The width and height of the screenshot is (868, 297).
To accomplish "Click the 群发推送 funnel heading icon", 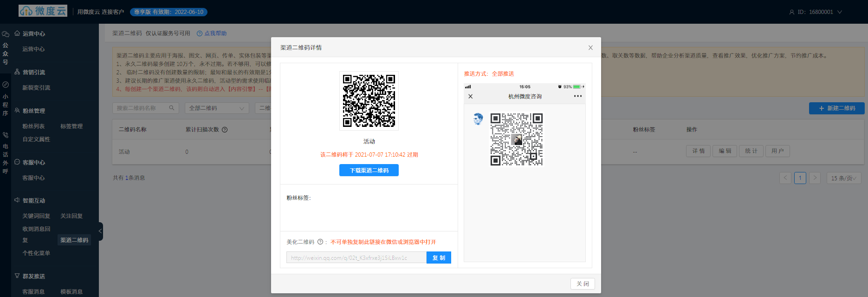I will pos(17,276).
